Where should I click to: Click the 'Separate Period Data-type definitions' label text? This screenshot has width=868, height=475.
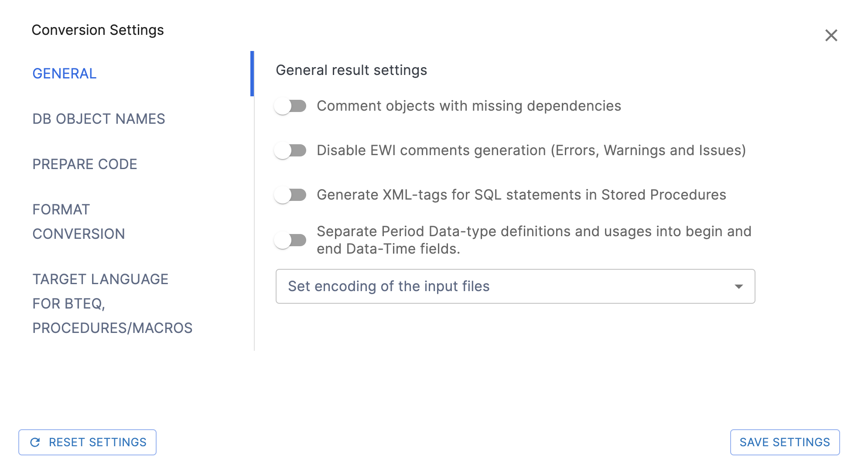[x=534, y=240]
